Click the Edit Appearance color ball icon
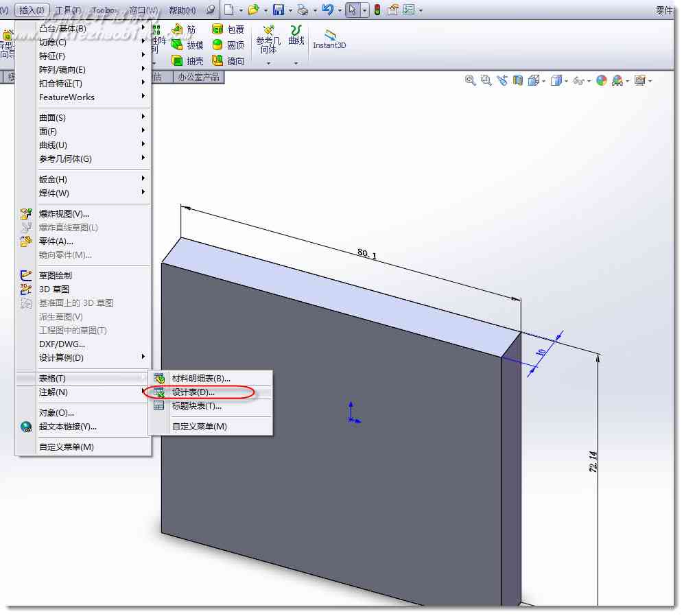The height and width of the screenshot is (616, 684). click(602, 80)
